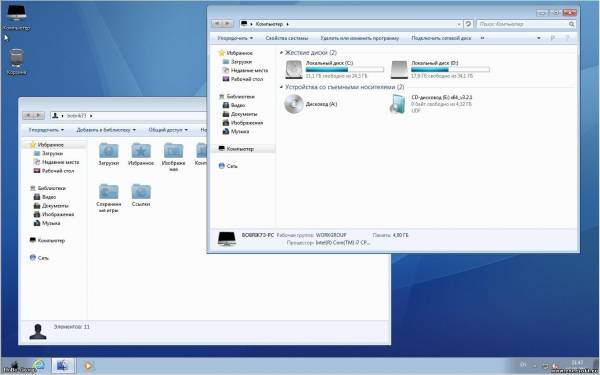Show hidden toolbar commands with » chevron

point(482,38)
